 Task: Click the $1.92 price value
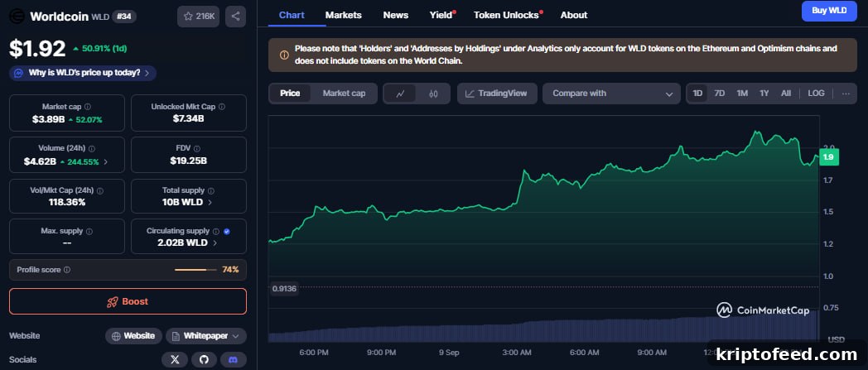[37, 49]
